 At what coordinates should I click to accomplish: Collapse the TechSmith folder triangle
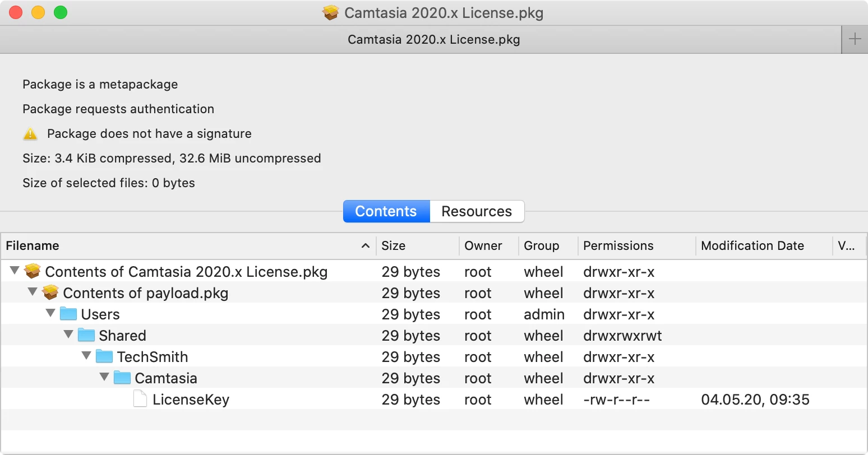pos(86,356)
